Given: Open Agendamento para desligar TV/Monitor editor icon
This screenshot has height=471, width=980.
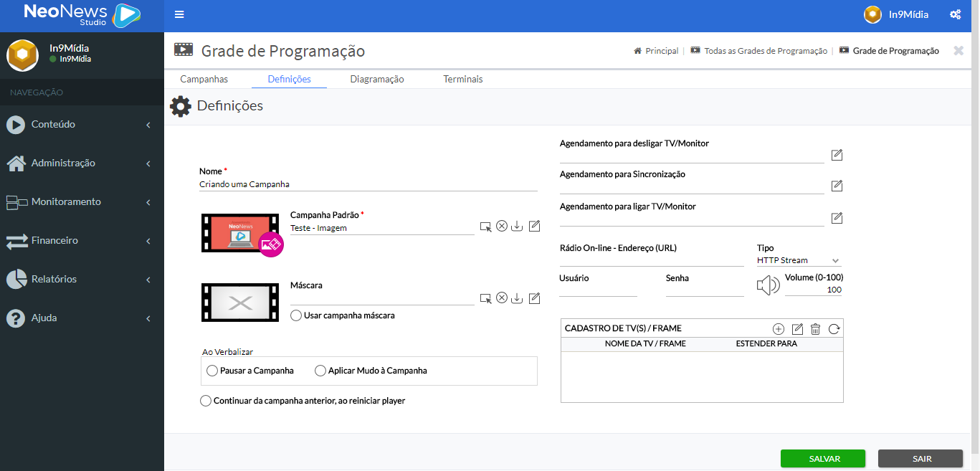Looking at the screenshot, I should coord(837,155).
